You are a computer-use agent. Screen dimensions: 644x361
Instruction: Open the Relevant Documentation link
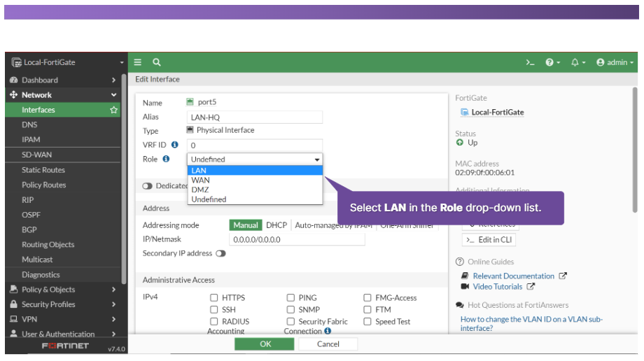point(513,276)
